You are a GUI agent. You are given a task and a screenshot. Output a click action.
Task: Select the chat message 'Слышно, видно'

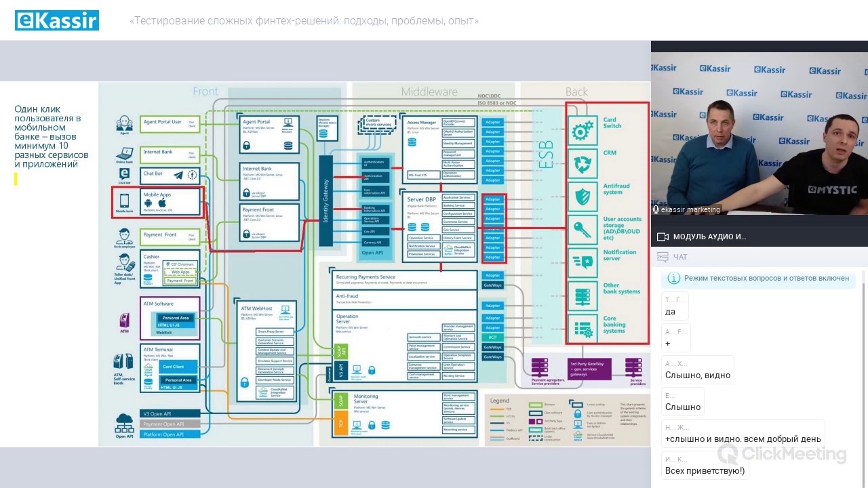[698, 369]
